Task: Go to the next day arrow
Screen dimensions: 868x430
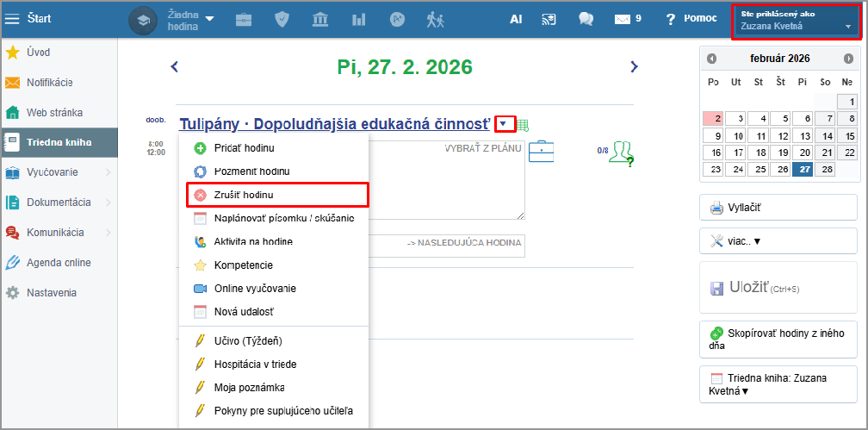Action: click(635, 67)
